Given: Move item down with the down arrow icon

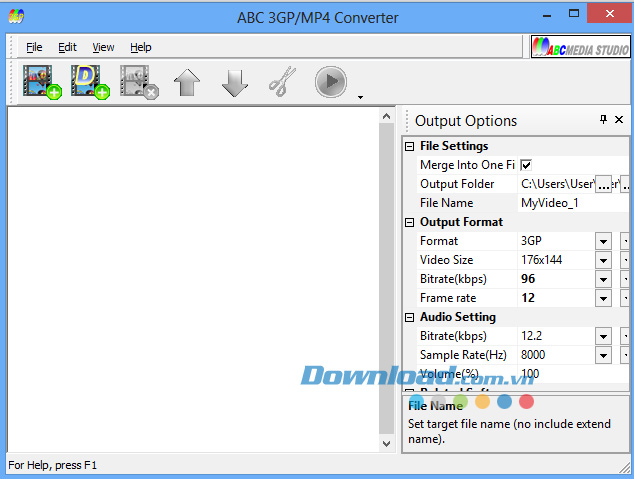Looking at the screenshot, I should [x=235, y=83].
